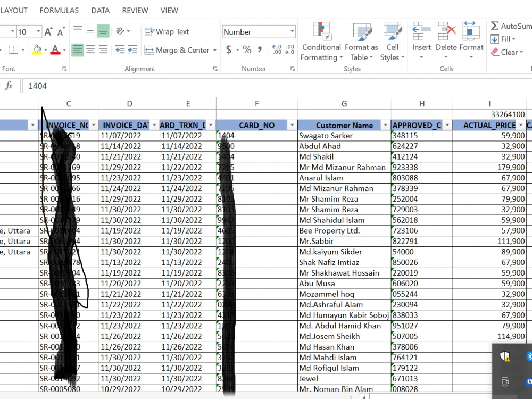Increase font size with the larger A icon
The height and width of the screenshot is (399, 532).
(x=48, y=31)
